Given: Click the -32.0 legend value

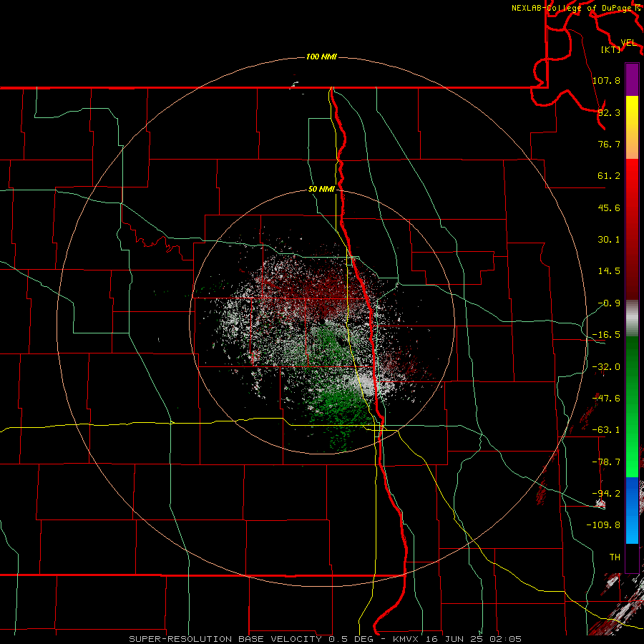Looking at the screenshot, I should pyautogui.click(x=606, y=367).
